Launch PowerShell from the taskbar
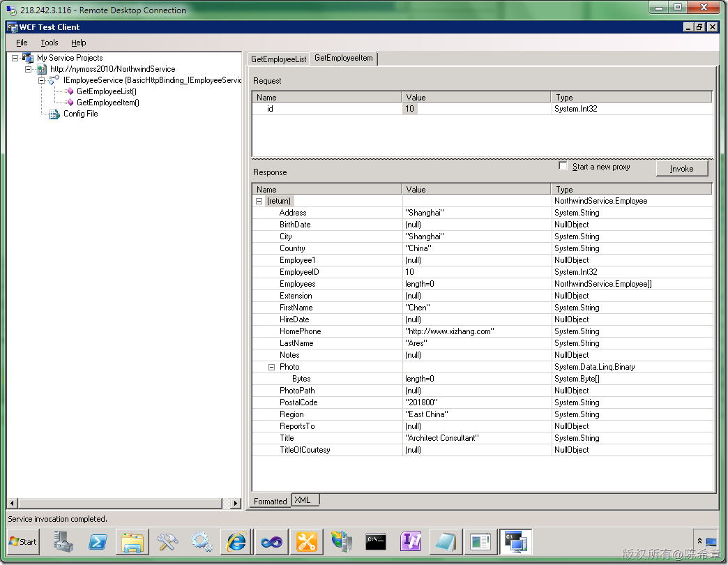Image resolution: width=728 pixels, height=565 pixels. (98, 542)
